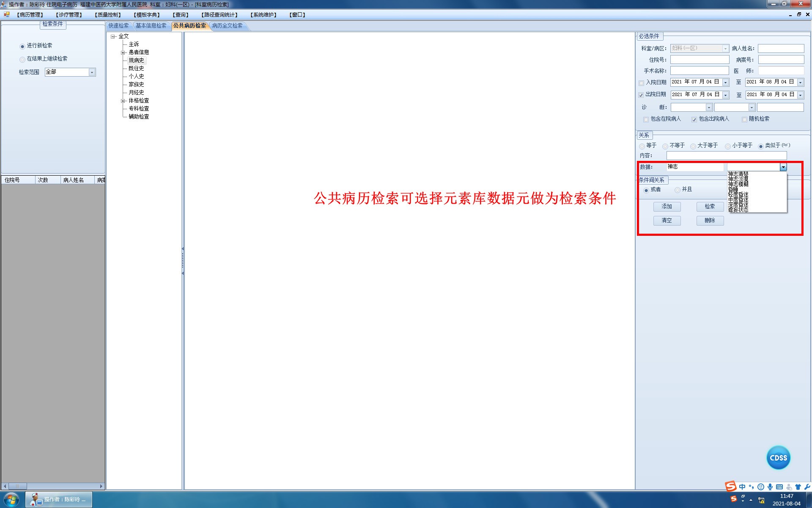Screen dimensions: 812x508
Task: Click Sogou wrench settings icon
Action: (807, 487)
